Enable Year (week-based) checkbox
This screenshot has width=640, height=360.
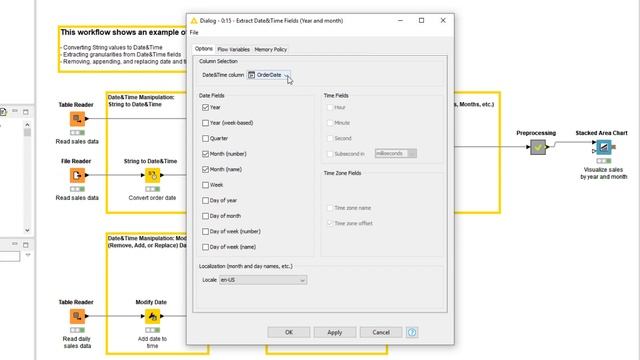pyautogui.click(x=205, y=123)
